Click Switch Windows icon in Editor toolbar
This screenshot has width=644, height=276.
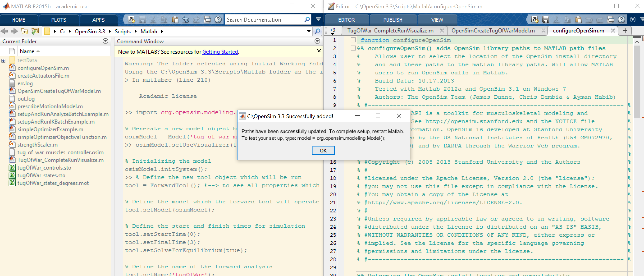coord(610,20)
